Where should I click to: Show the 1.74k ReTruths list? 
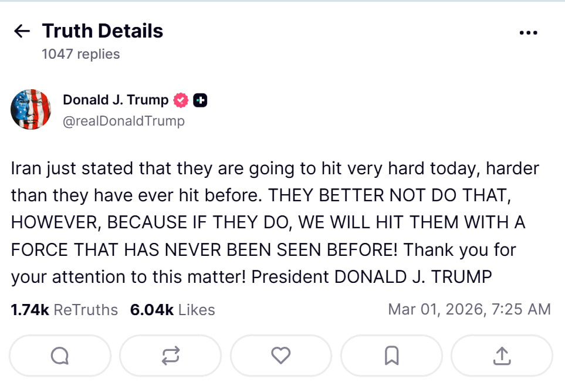click(x=65, y=309)
